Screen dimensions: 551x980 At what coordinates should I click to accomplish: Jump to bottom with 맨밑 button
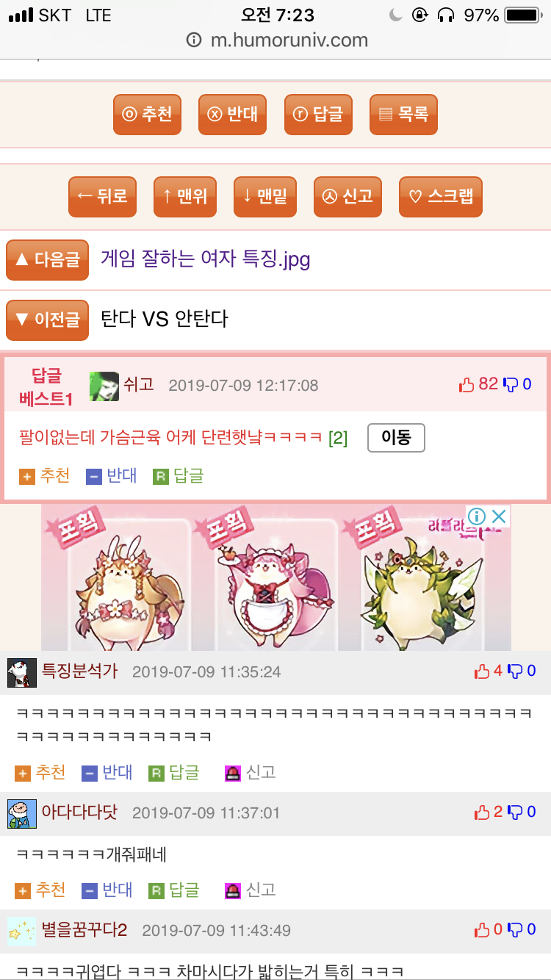click(265, 197)
